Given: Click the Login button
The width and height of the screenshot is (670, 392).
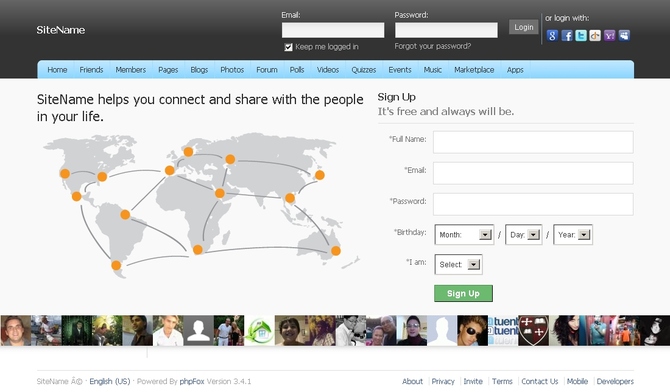Looking at the screenshot, I should click(x=523, y=27).
